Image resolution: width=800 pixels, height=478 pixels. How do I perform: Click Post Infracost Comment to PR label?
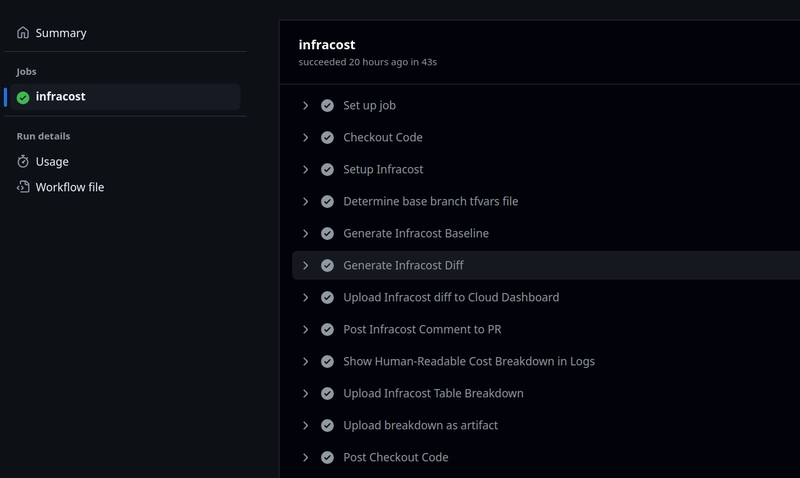click(x=422, y=330)
